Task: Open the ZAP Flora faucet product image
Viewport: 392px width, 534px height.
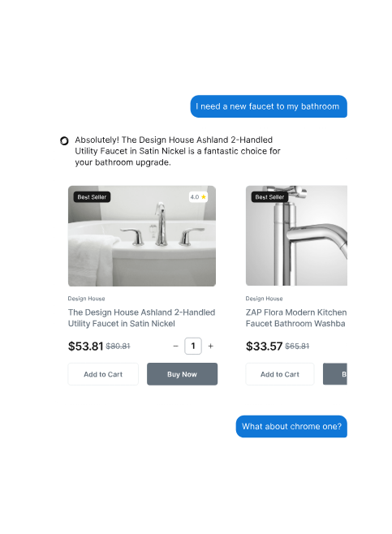Action: (x=297, y=235)
